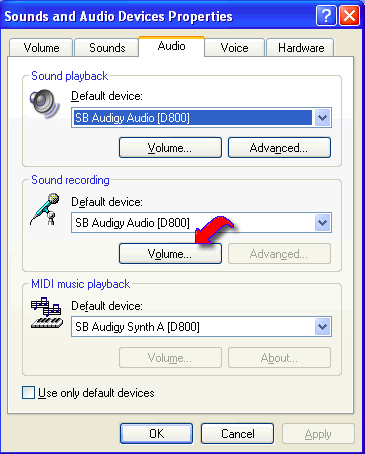Expand the Sound playback device dropdown arrow
This screenshot has width=365, height=454.
coord(322,117)
